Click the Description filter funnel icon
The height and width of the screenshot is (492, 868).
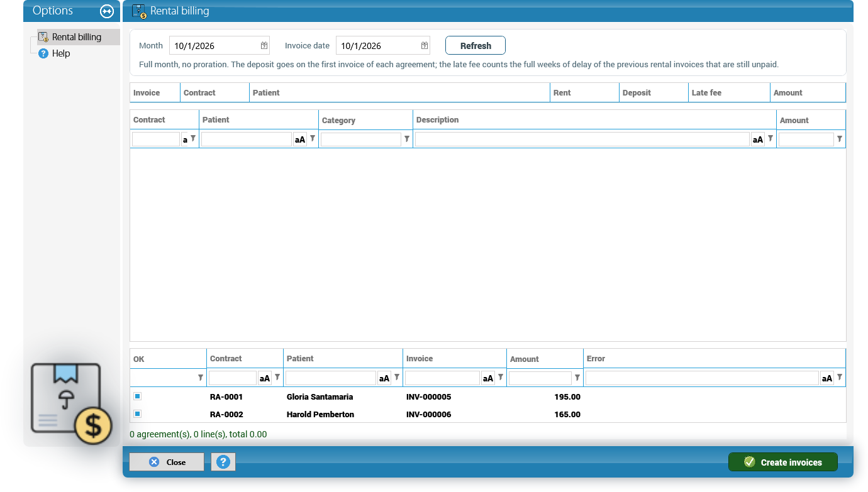click(x=771, y=139)
